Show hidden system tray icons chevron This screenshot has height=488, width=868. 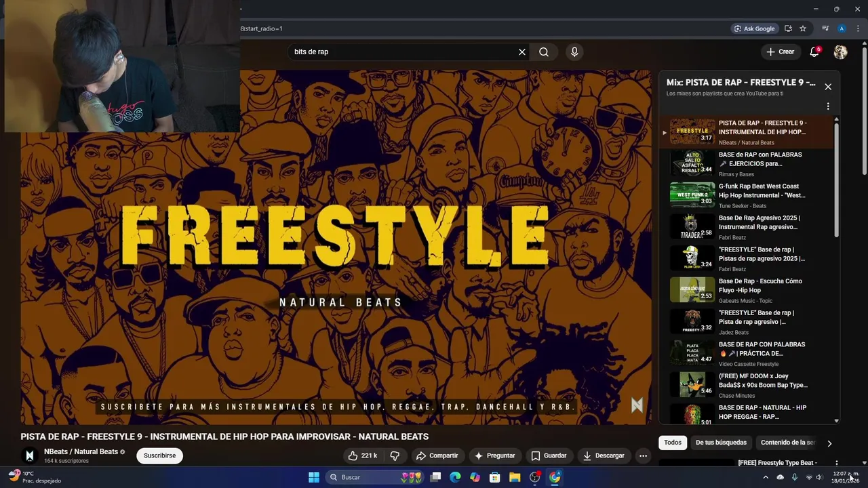coord(766,477)
